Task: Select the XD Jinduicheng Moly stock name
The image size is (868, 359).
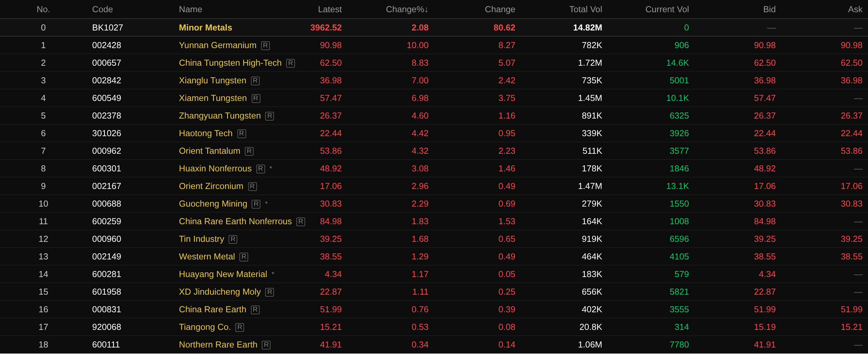Action: (x=220, y=292)
